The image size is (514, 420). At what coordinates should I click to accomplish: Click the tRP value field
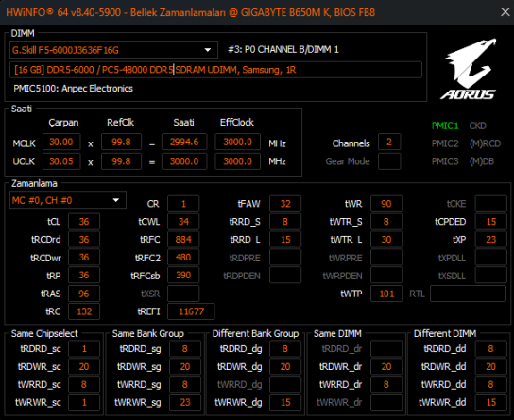point(84,276)
